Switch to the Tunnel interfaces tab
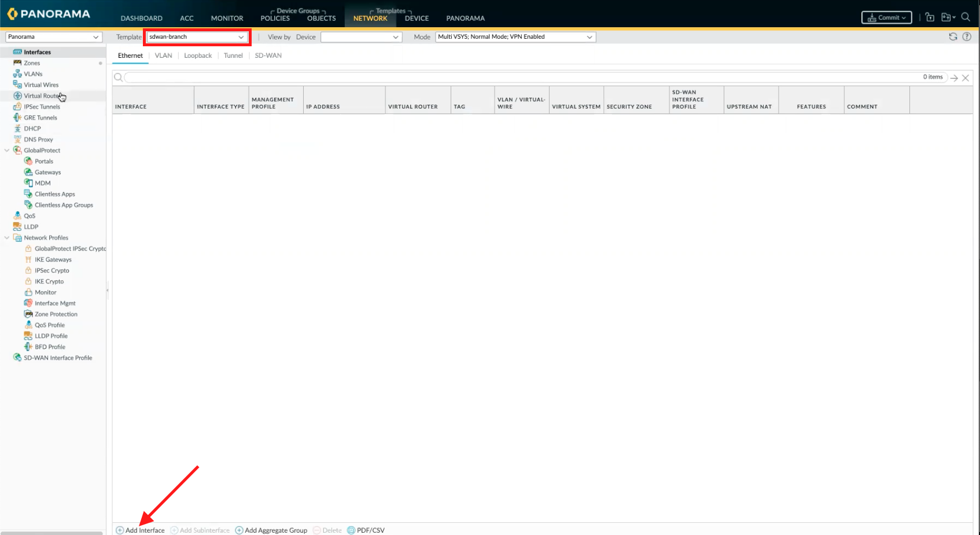 (233, 56)
